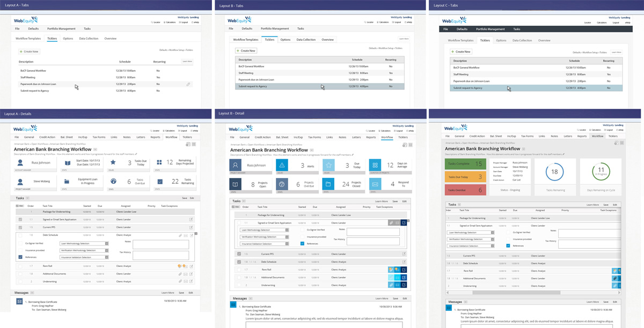Check the Co-Signer Verified box in Layout B detail
This screenshot has width=644, height=328.
(302, 229)
